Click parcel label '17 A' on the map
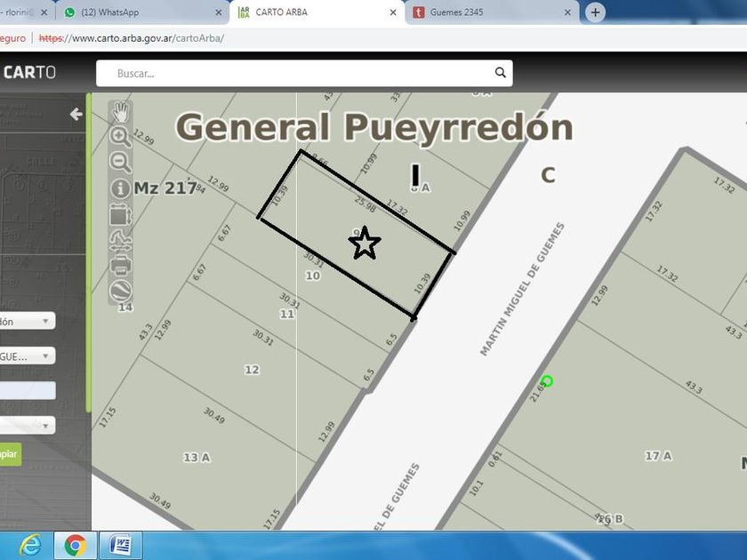This screenshot has width=747, height=560. pos(658,456)
